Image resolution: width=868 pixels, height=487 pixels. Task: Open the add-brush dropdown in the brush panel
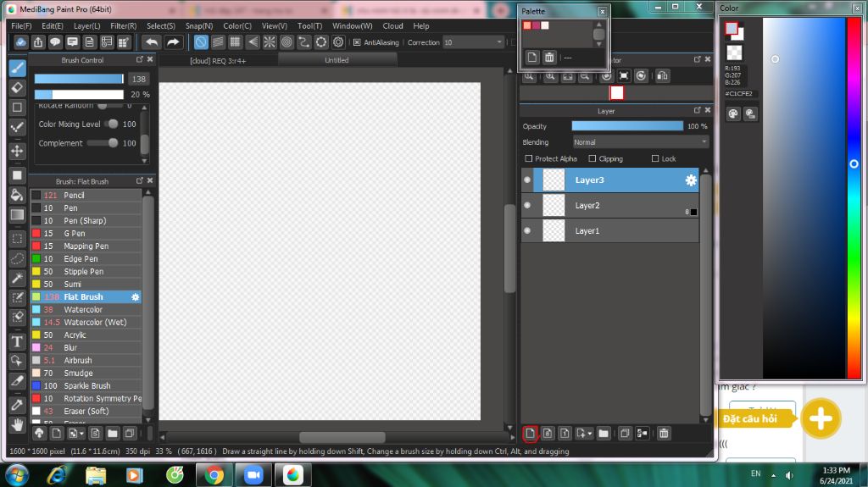[x=82, y=434]
